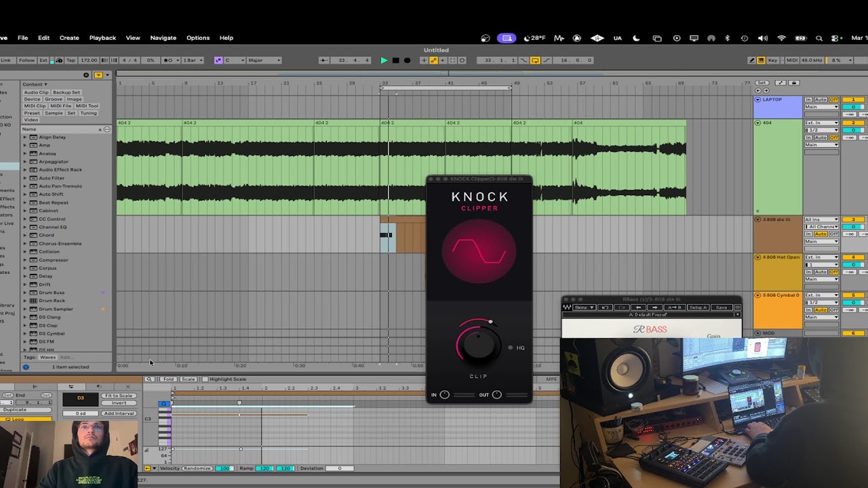Open the Create menu

(x=69, y=38)
